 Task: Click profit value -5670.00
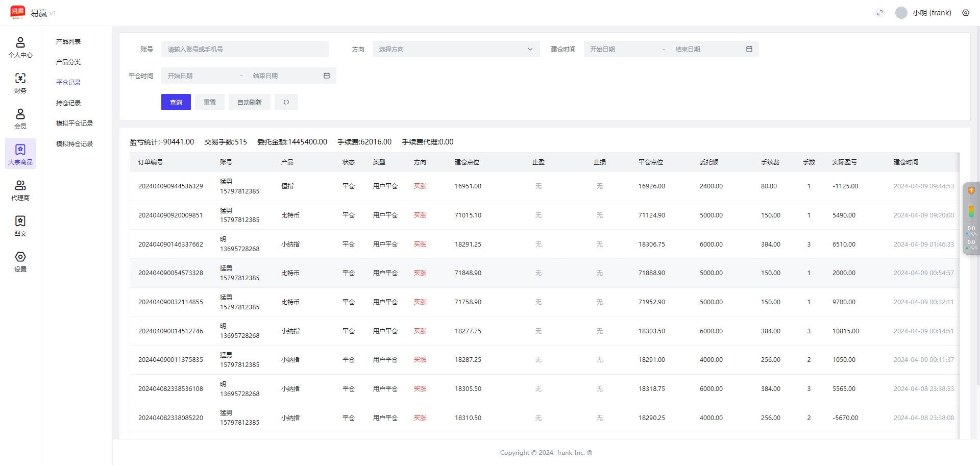click(x=845, y=418)
